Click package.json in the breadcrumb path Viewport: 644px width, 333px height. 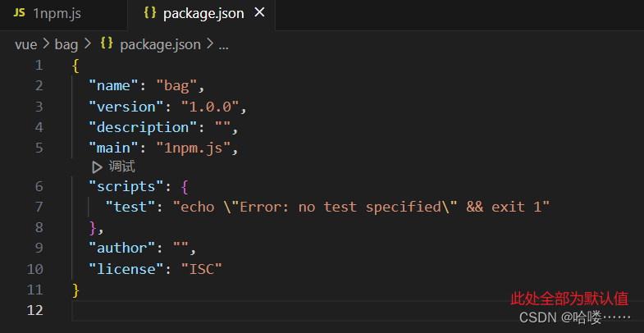[160, 44]
